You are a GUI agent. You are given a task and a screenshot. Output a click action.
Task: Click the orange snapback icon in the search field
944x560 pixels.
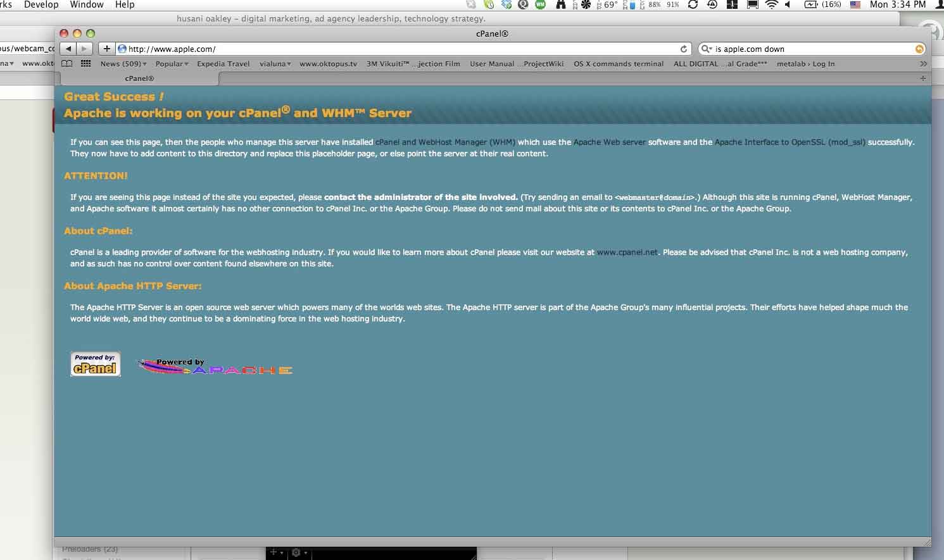coord(919,49)
